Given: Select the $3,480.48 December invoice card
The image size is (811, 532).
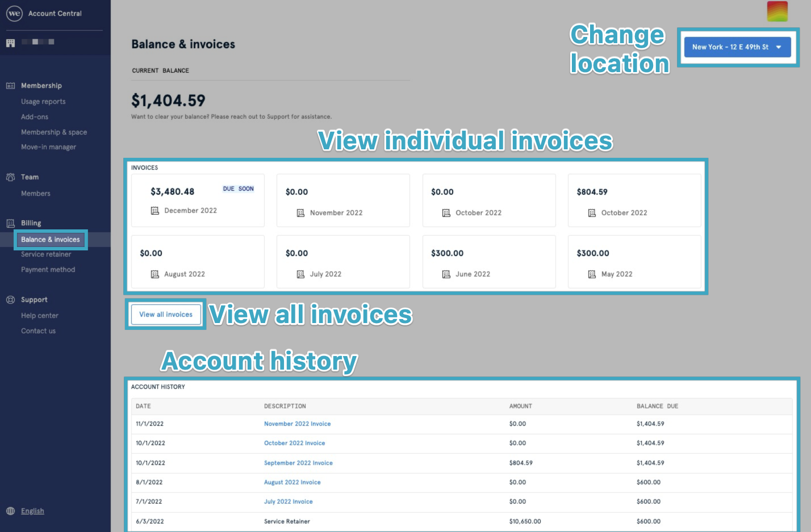Looking at the screenshot, I should click(198, 200).
